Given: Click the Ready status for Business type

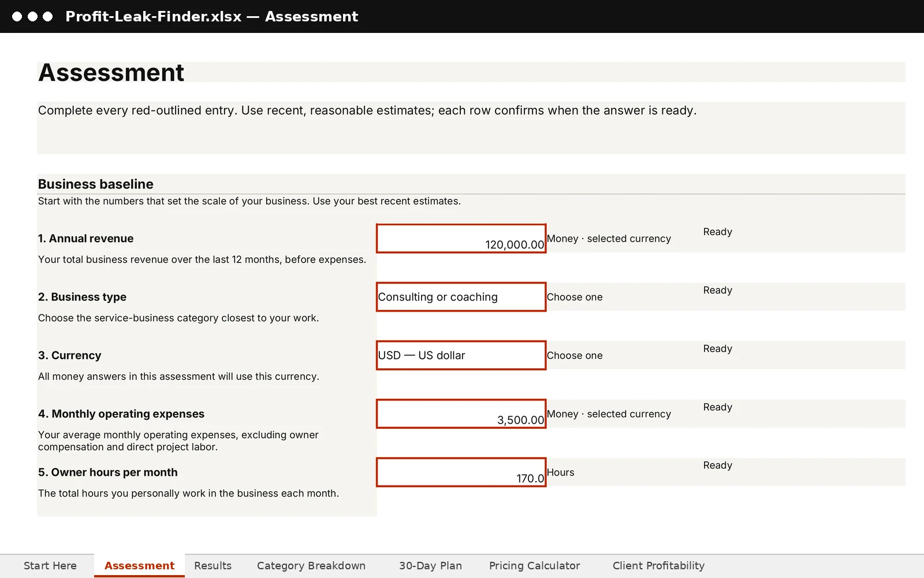Looking at the screenshot, I should point(717,290).
